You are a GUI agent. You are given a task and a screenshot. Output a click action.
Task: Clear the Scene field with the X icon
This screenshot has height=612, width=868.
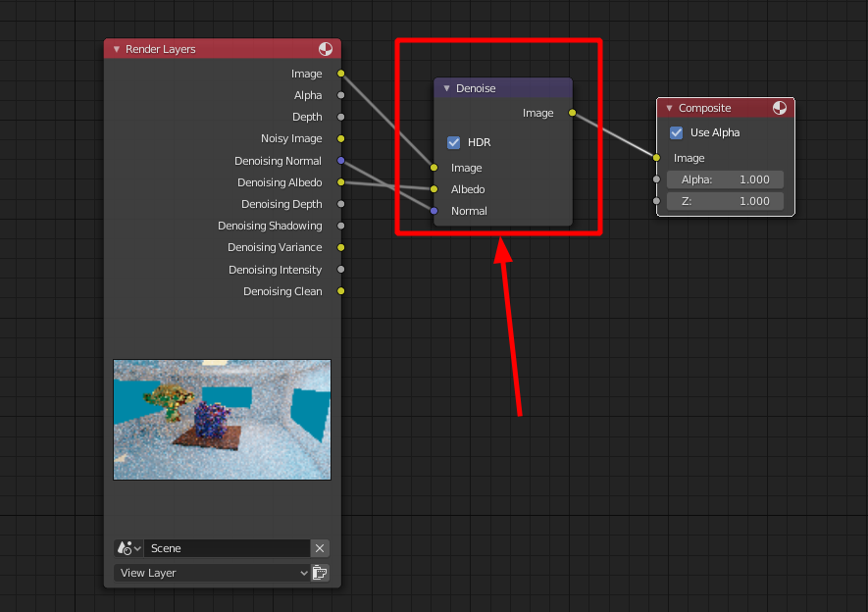pos(320,548)
